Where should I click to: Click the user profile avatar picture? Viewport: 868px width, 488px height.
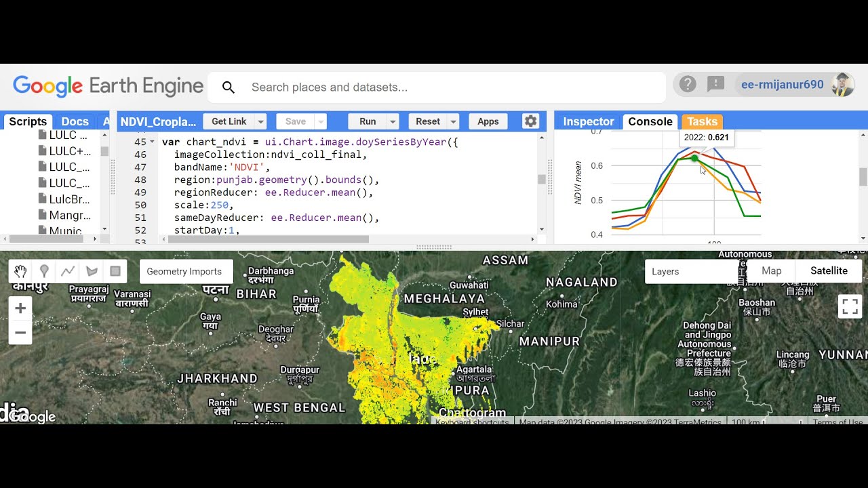pos(843,85)
